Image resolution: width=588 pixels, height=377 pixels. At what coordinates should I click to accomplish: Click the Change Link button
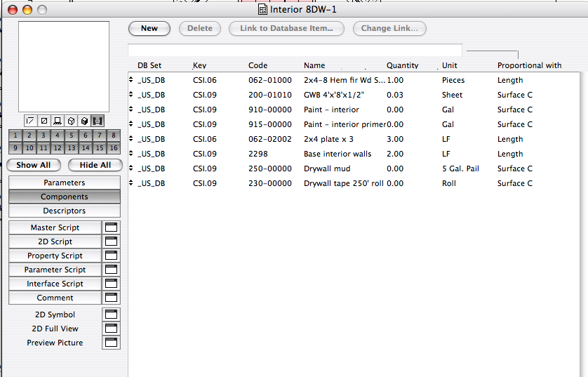pos(389,29)
